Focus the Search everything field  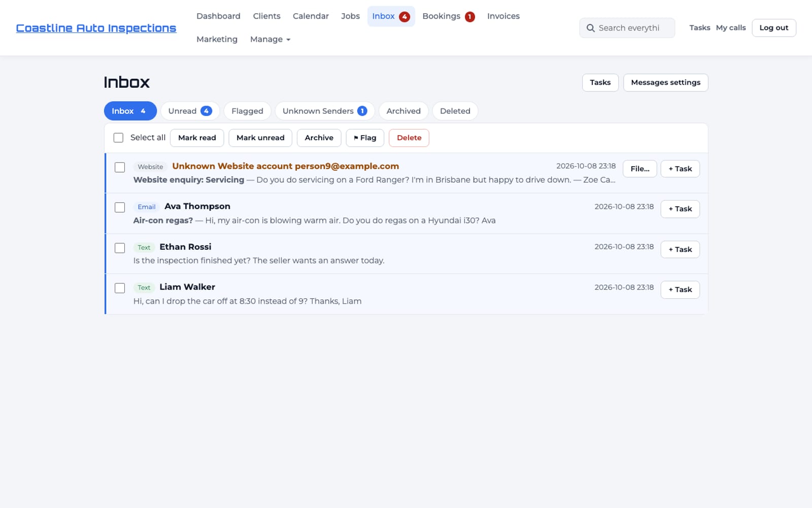[627, 28]
